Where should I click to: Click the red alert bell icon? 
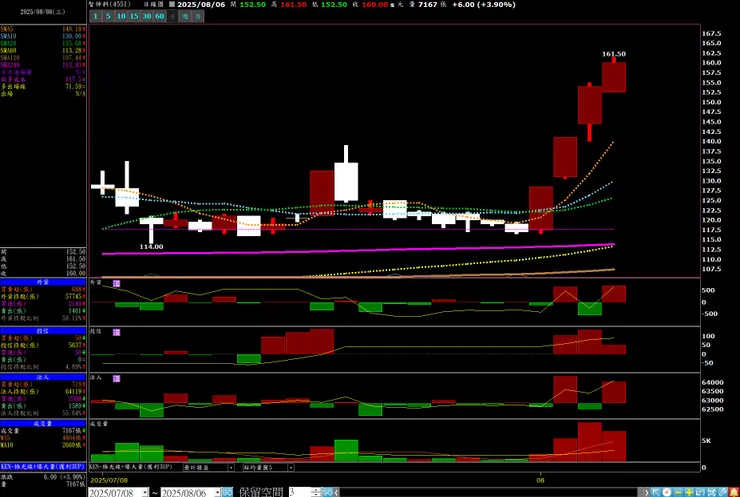(x=734, y=492)
